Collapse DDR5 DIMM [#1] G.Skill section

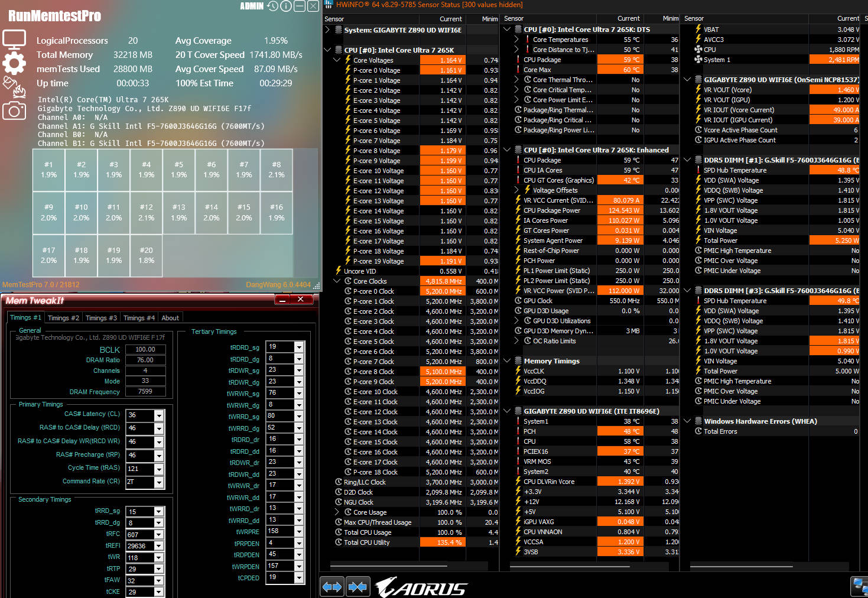point(687,160)
